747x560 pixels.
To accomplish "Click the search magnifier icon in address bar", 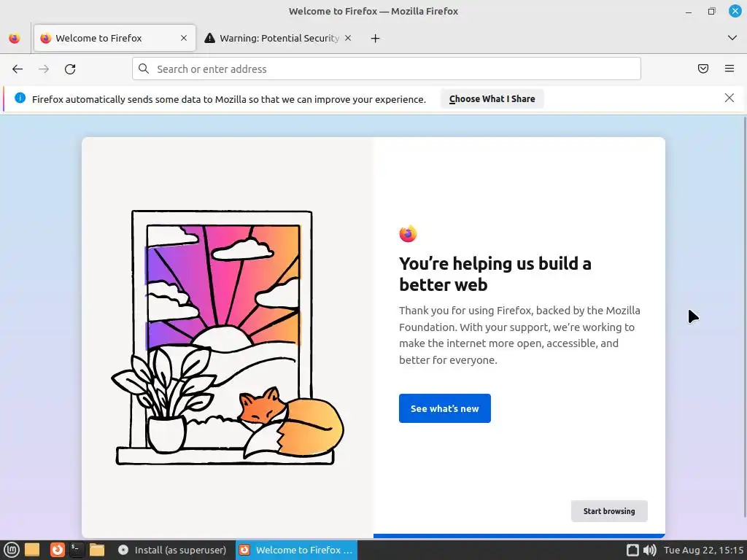I will coord(144,69).
